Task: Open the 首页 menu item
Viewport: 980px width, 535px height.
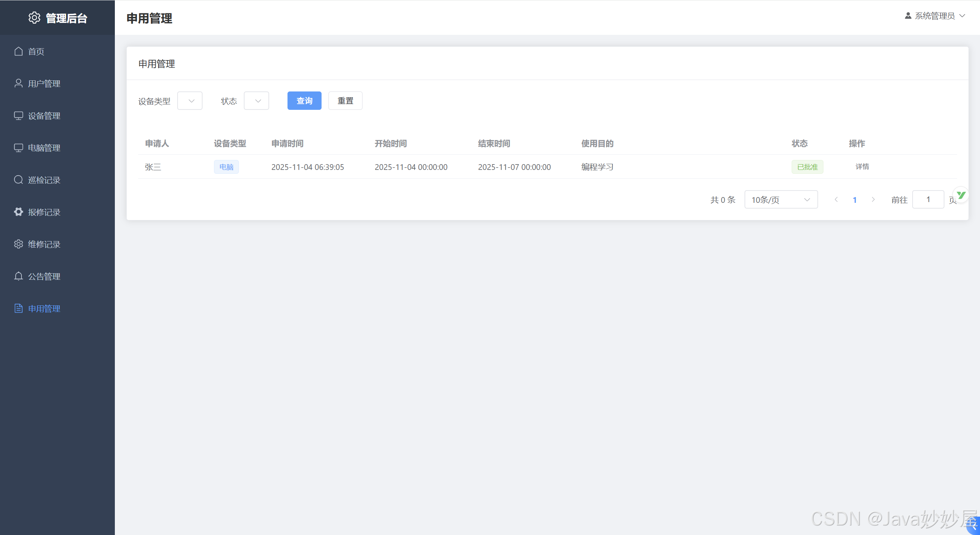Action: (57, 51)
